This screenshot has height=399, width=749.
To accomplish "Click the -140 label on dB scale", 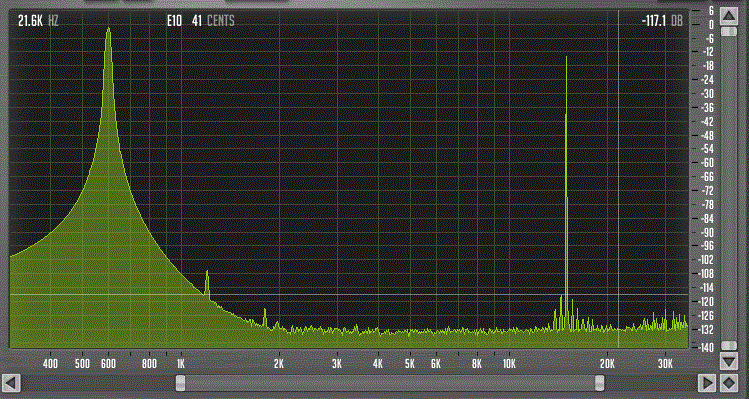I will (706, 347).
